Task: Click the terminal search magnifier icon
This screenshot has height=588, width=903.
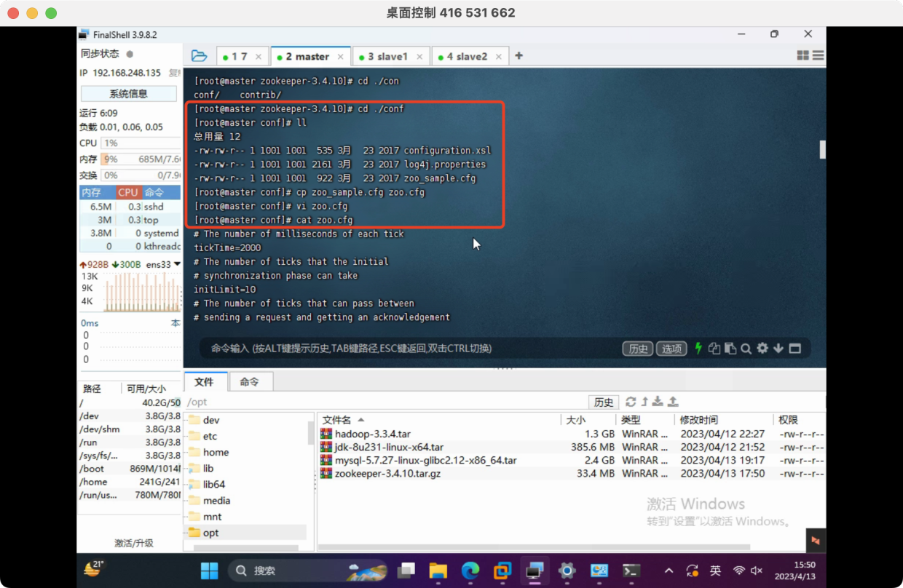Action: click(746, 349)
